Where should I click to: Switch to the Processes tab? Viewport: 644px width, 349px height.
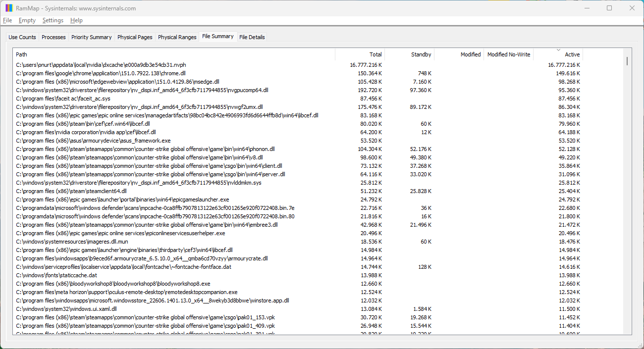[54, 37]
